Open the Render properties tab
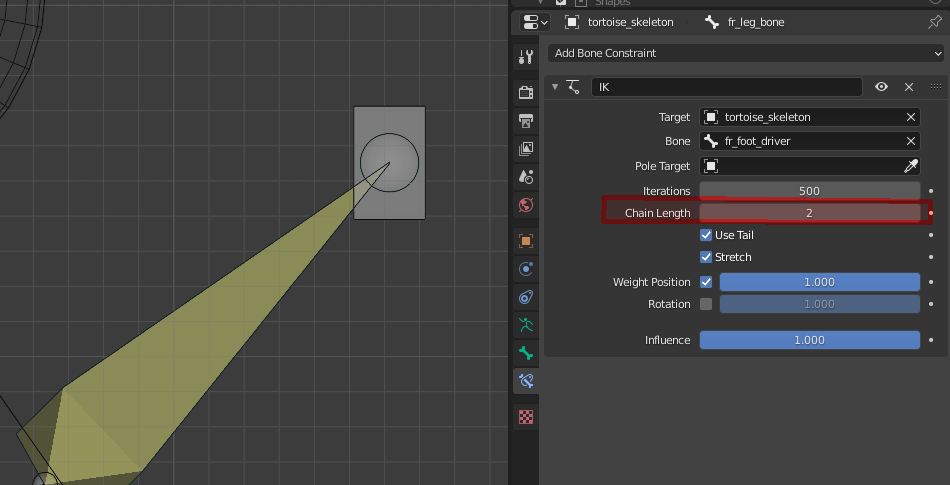Screen dimensions: 950x485 [x=526, y=93]
